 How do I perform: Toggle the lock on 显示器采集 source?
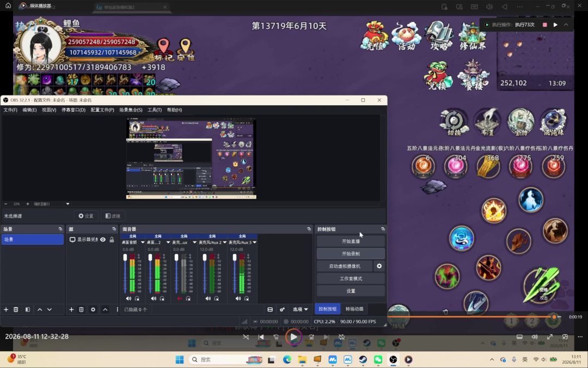(x=112, y=239)
